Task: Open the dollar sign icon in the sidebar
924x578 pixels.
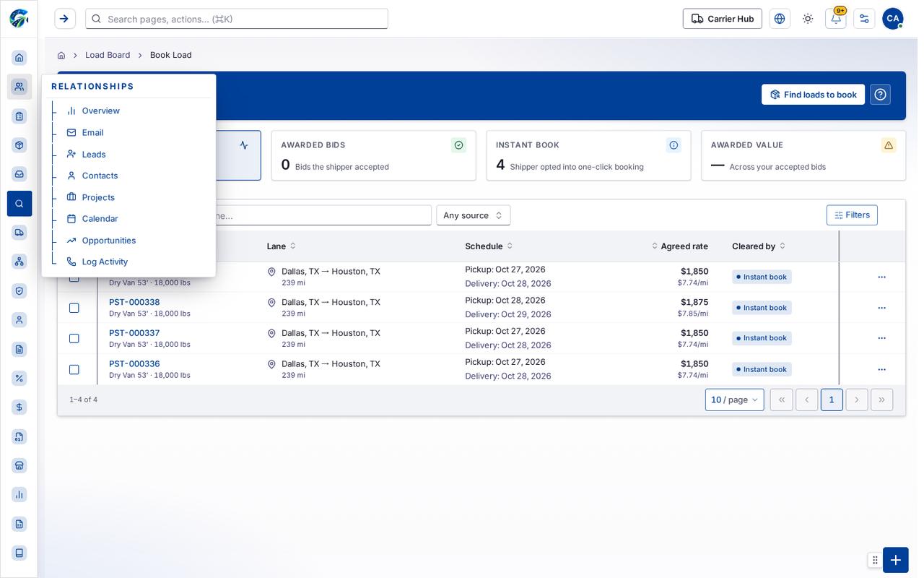Action: tap(19, 407)
